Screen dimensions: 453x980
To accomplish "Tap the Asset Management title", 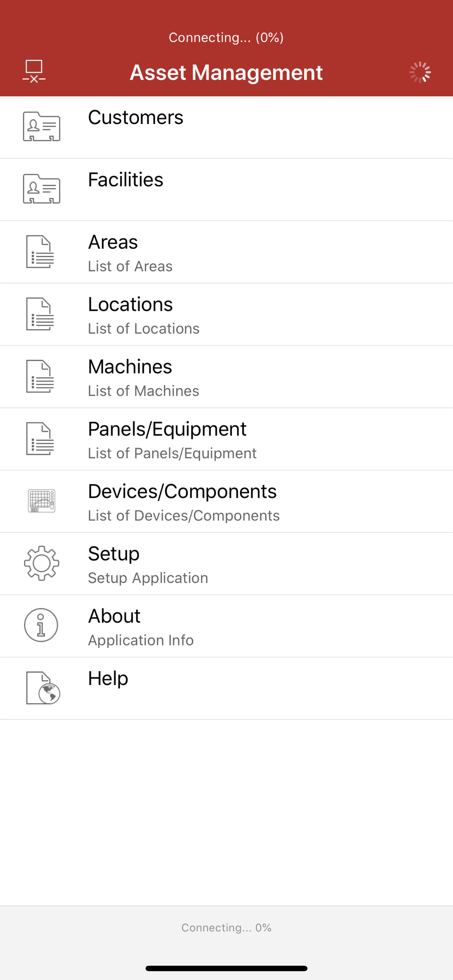I will [226, 73].
